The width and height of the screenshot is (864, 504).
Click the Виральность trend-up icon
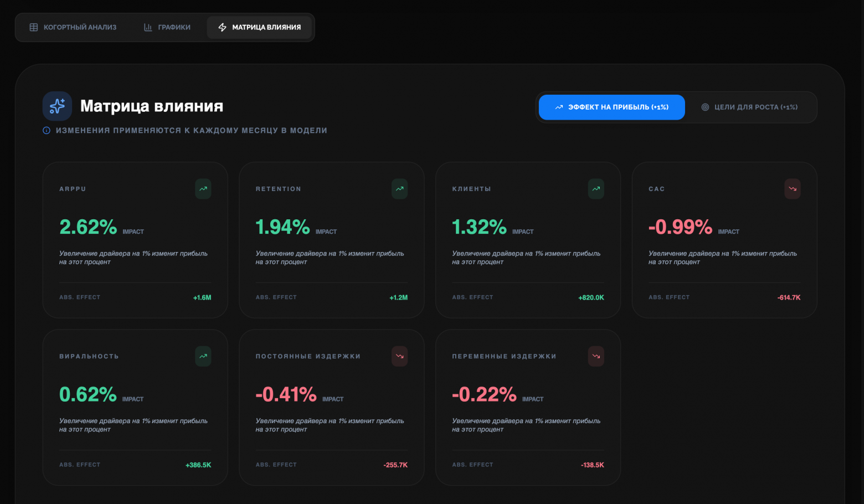(x=203, y=356)
